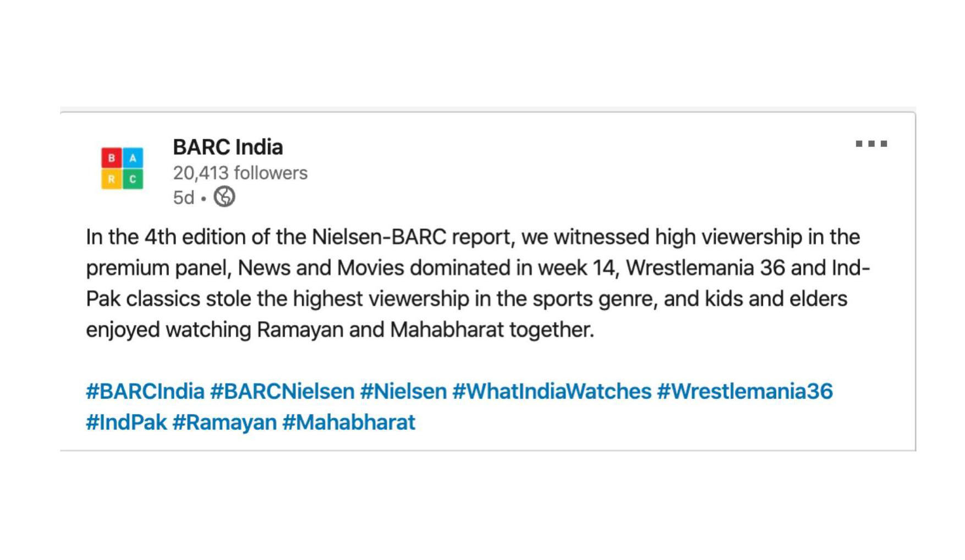Image resolution: width=965 pixels, height=560 pixels.
Task: Open the #Ramayan hashtag
Action: 224,422
